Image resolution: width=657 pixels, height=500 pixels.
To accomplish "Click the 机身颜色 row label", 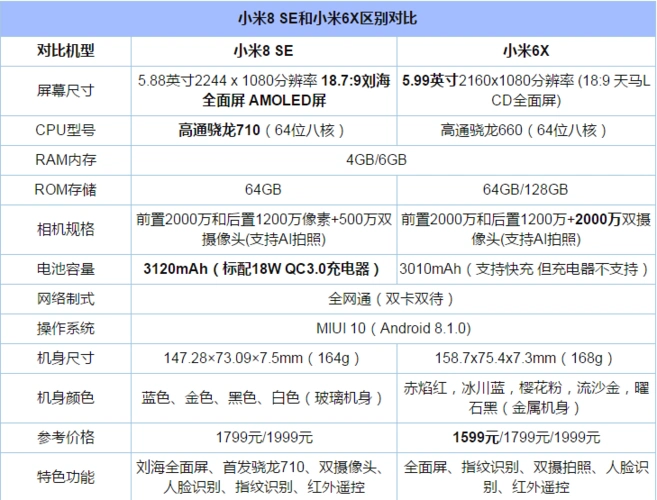I will point(66,397).
